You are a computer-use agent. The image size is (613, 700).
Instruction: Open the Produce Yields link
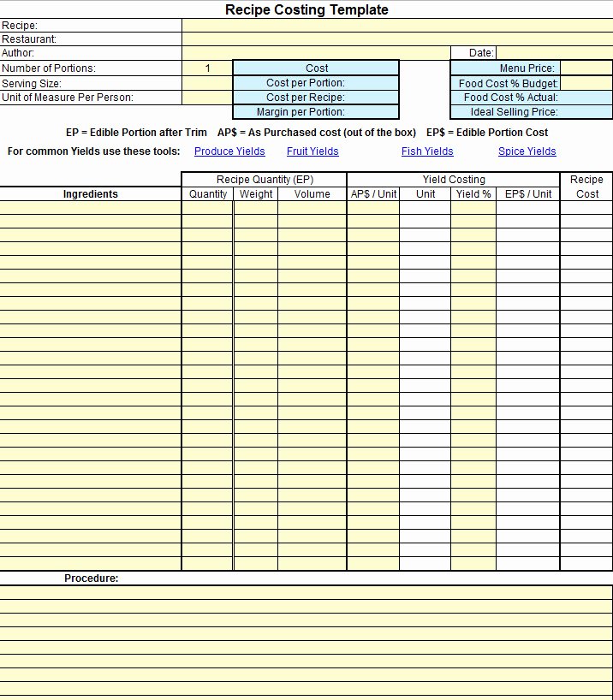click(229, 151)
